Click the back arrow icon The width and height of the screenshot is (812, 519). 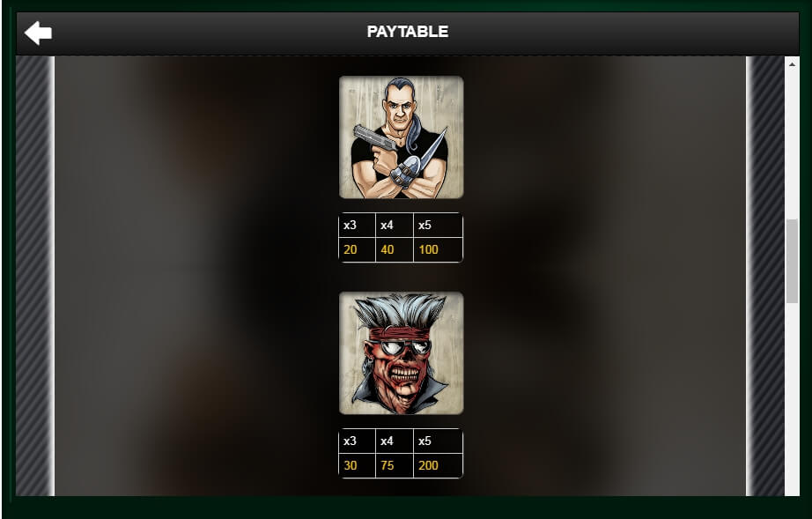click(x=38, y=33)
